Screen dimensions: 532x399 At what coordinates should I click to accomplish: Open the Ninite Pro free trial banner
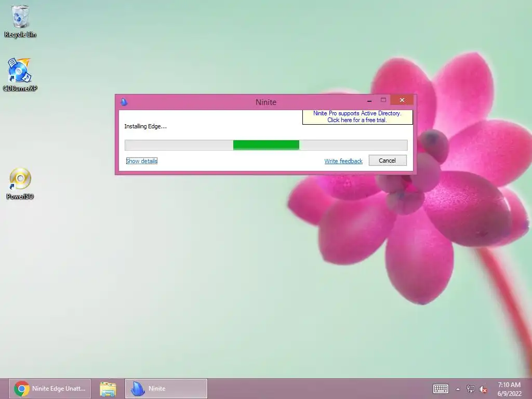357,117
